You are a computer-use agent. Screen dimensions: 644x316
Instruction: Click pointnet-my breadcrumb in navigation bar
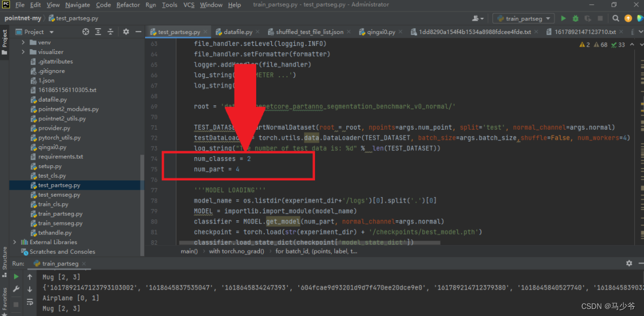tap(23, 18)
